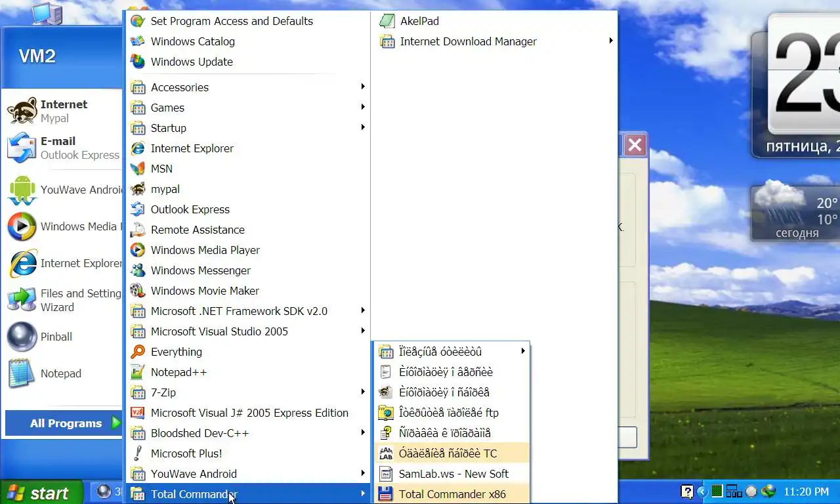Image resolution: width=840 pixels, height=504 pixels.
Task: Show hidden tray icons arrow
Action: coord(702,492)
